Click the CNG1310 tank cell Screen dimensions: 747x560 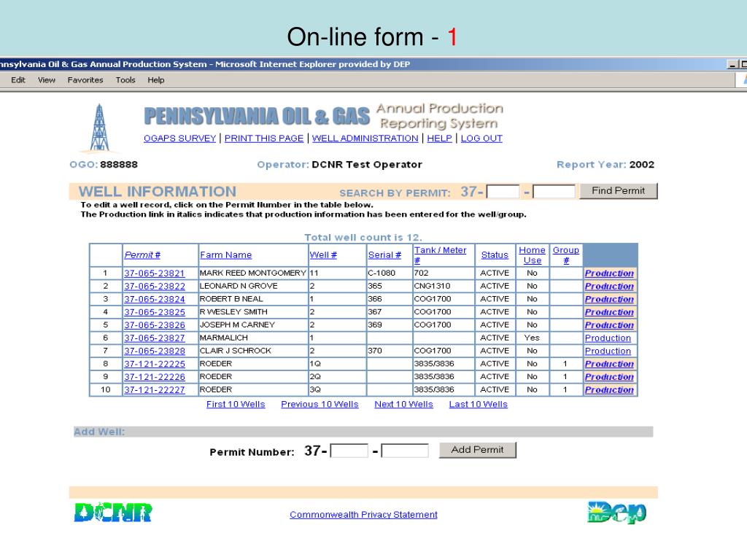pos(444,286)
